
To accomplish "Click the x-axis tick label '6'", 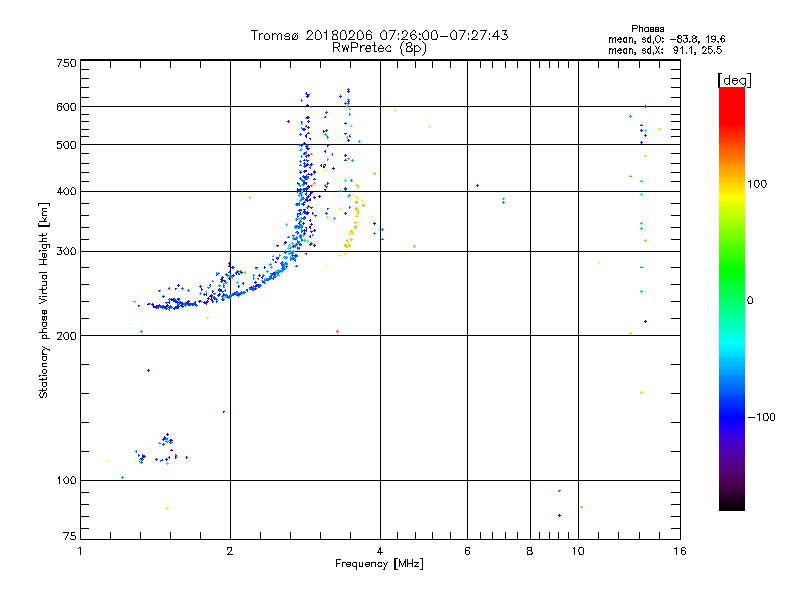I will pyautogui.click(x=467, y=552).
